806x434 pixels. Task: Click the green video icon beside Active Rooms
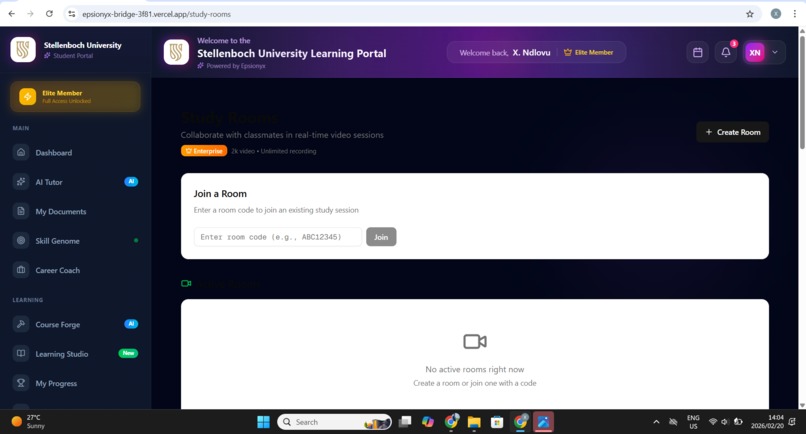click(186, 283)
